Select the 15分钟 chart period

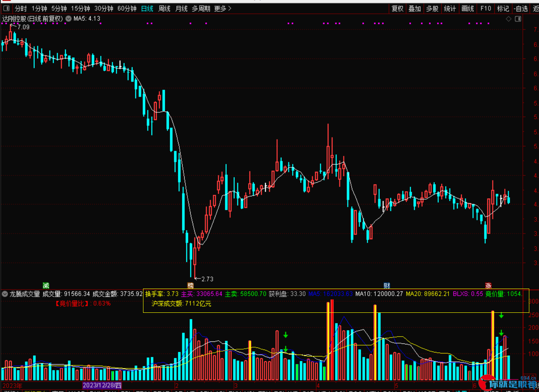tap(80, 8)
